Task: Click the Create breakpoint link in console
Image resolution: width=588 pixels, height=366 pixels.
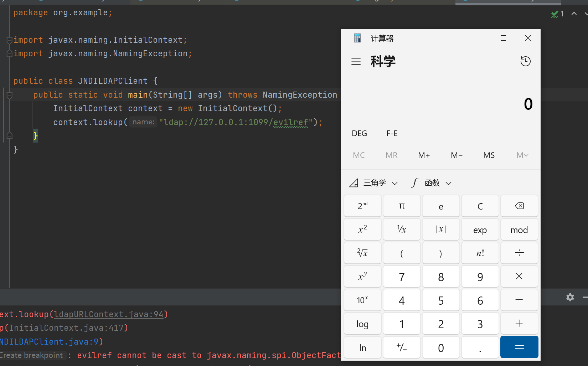Action: [32, 355]
